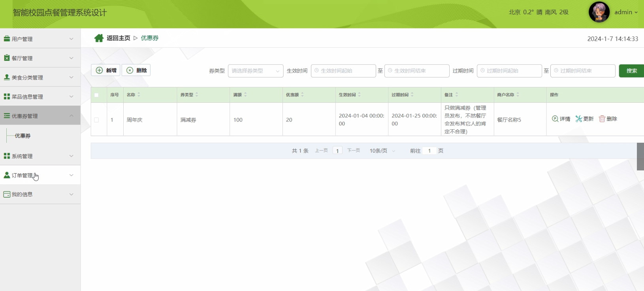Click 返回主页 link

pos(118,38)
